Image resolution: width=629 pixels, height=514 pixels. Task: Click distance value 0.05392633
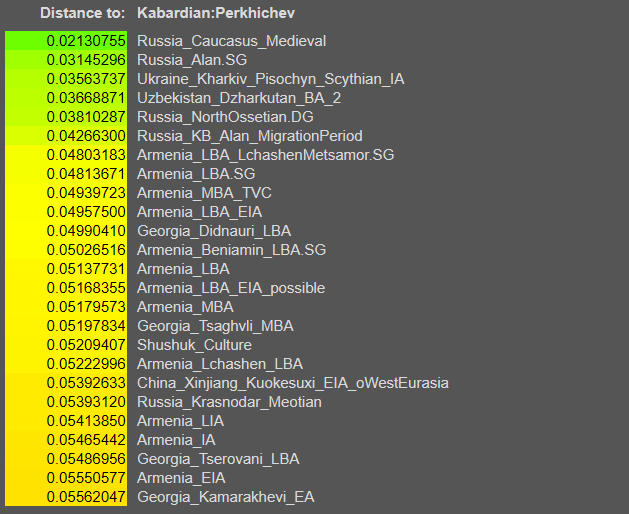86,383
